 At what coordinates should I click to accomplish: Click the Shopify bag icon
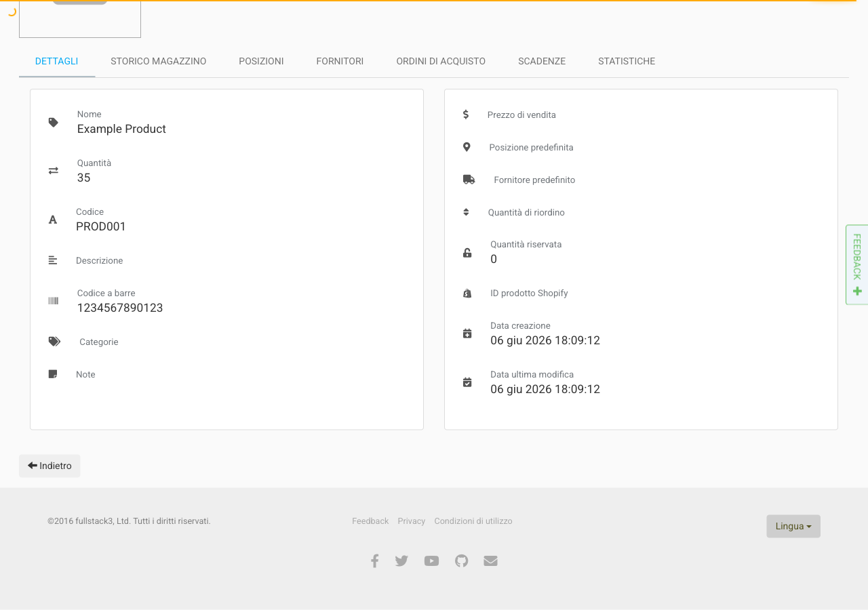[467, 293]
